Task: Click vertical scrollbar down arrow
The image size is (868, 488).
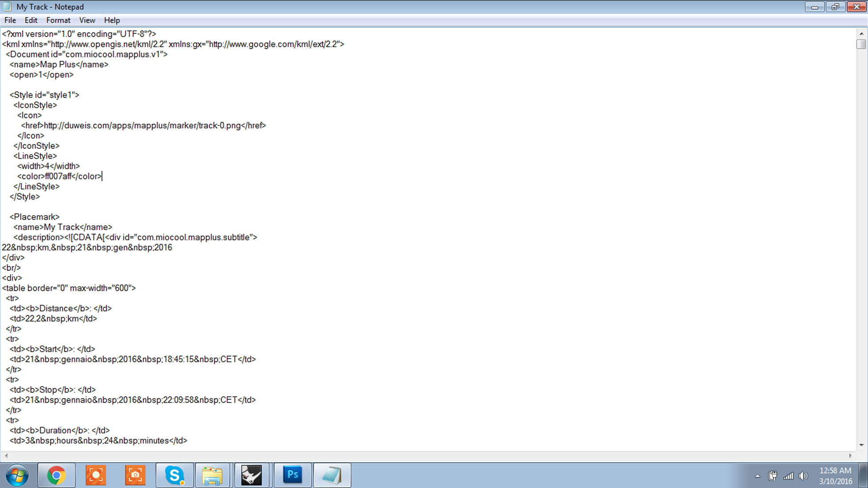Action: 861,445
